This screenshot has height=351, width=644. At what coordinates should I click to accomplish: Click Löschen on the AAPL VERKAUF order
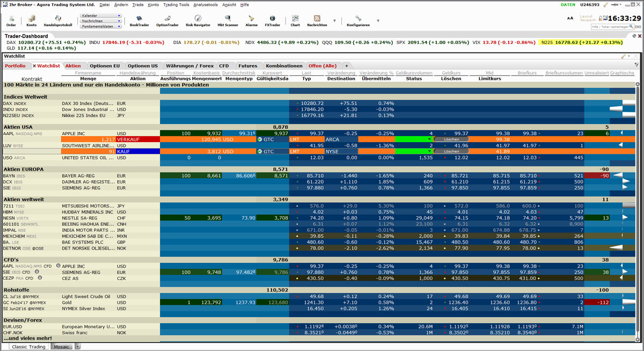451,139
